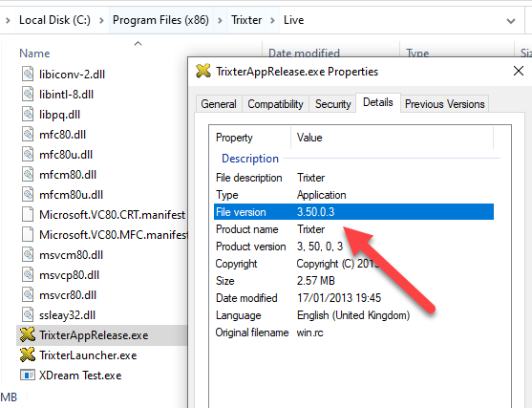Select TrixterAppRelease.exe file name
This screenshot has height=408, width=532.
coord(94,335)
